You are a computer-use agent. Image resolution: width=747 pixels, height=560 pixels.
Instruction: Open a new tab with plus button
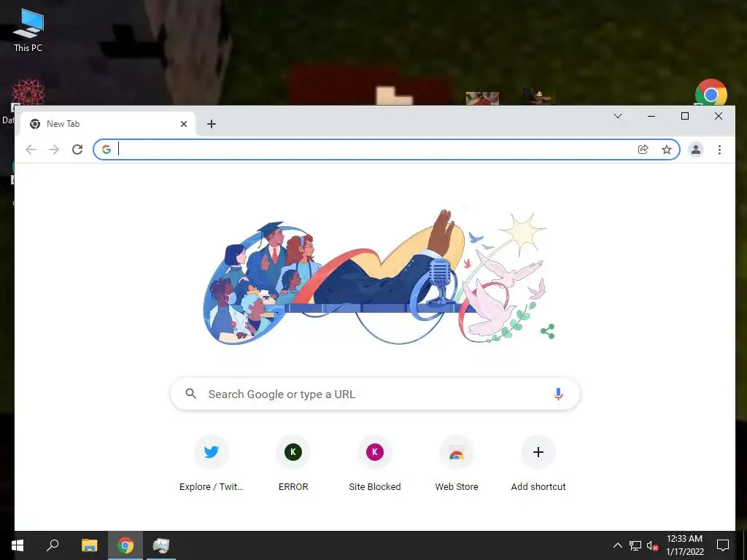pos(212,124)
